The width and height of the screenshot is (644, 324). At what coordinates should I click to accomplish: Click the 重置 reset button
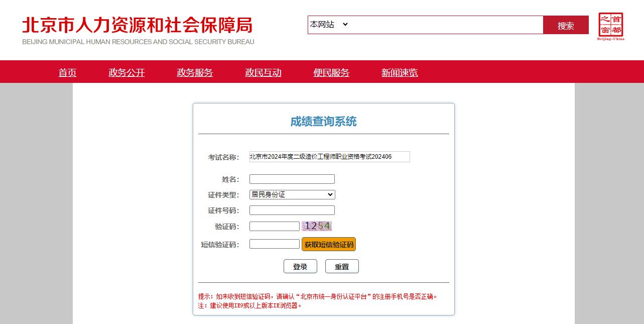tap(342, 266)
